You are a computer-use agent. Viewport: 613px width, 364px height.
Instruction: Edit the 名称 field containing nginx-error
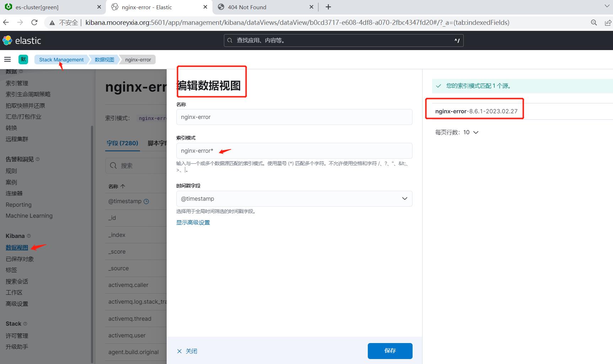(294, 117)
